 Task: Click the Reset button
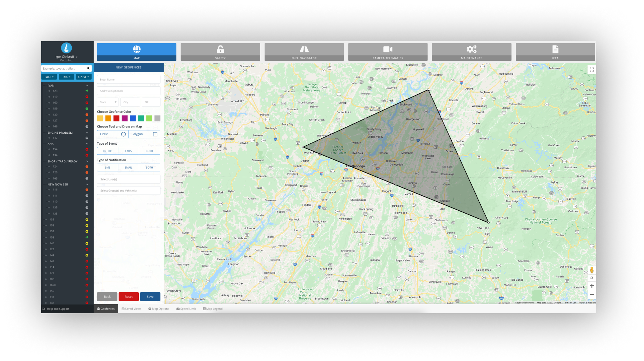128,297
